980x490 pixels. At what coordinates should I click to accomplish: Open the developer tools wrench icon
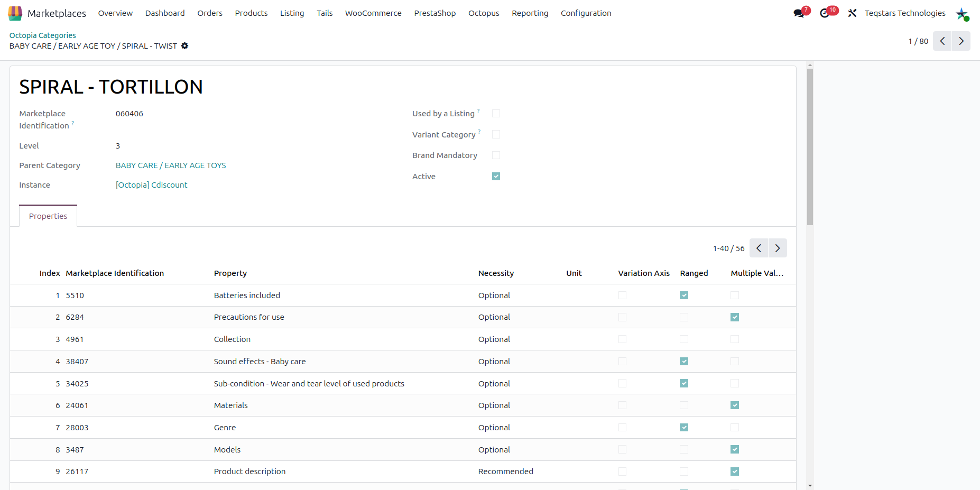tap(852, 13)
